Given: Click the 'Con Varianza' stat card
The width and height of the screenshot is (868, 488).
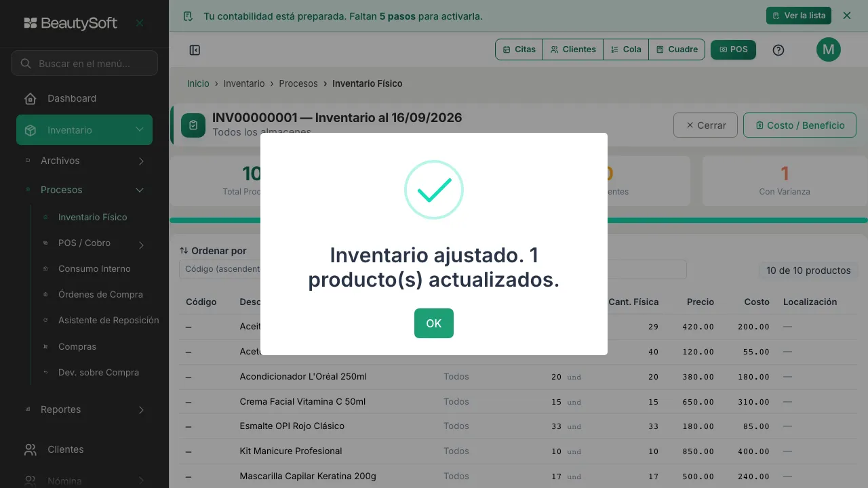Looking at the screenshot, I should (785, 181).
